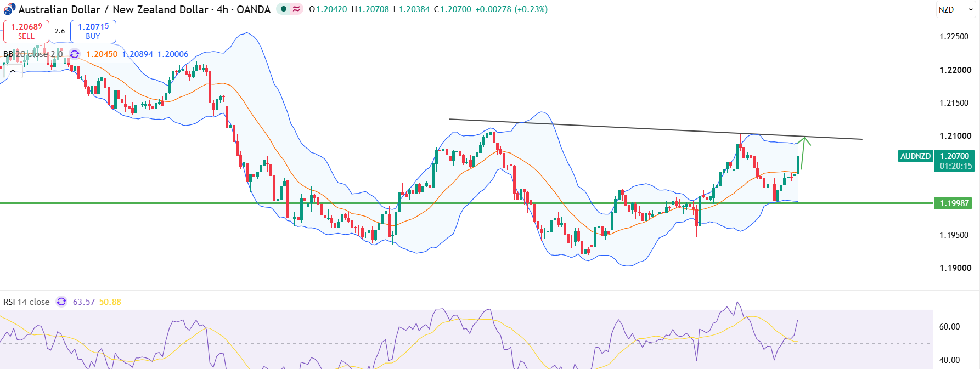Click the refresh icon next to RSI indicator
The height and width of the screenshot is (369, 980).
(x=61, y=302)
